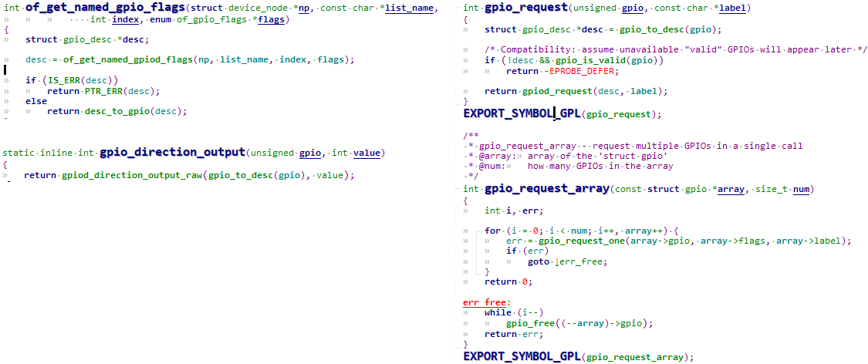Jump to the of_get_named_gpio_flags function name

pos(105,8)
